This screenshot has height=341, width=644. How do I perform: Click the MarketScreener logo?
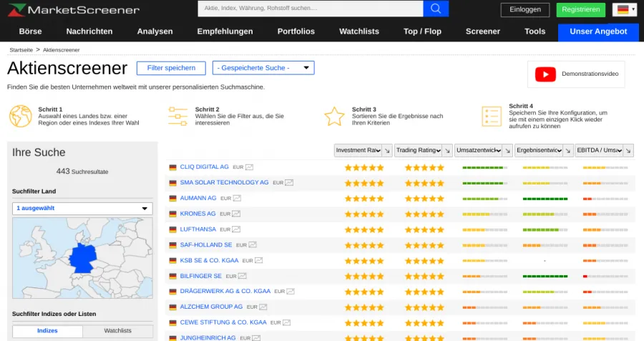click(74, 9)
